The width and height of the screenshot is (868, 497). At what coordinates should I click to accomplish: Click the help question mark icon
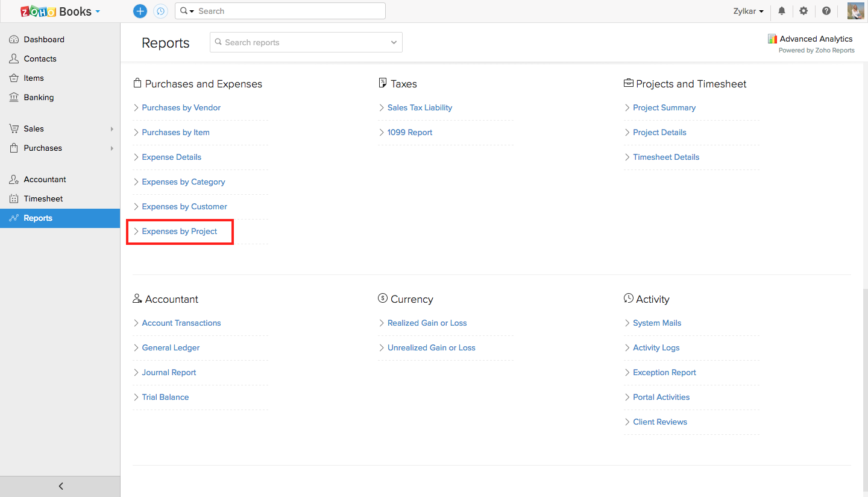826,11
